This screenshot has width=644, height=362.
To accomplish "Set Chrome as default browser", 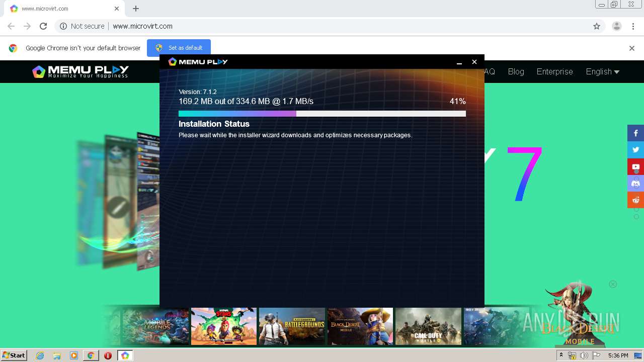I will [179, 48].
